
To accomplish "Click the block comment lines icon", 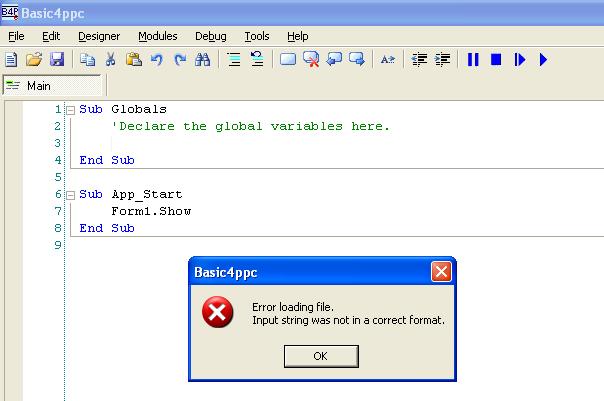I will tap(234, 60).
